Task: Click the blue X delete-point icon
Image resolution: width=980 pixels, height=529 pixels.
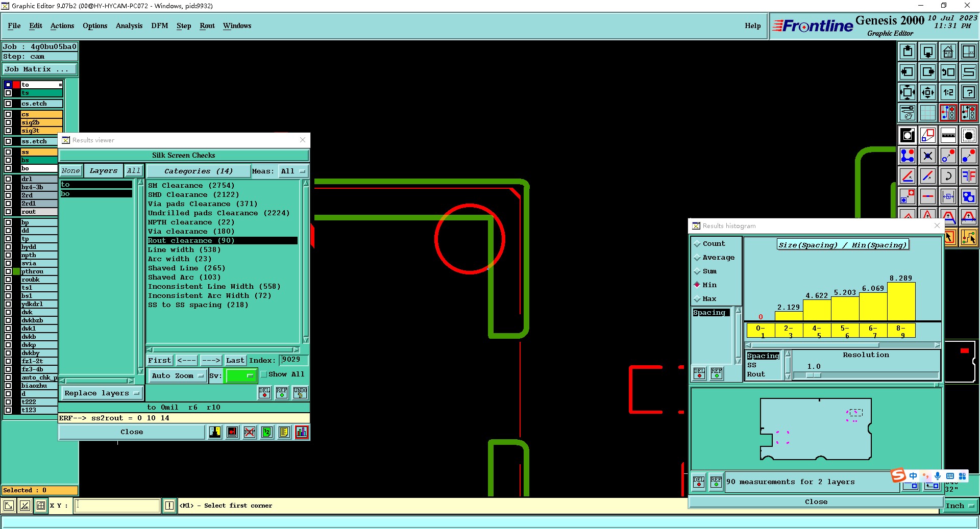Action: [928, 156]
